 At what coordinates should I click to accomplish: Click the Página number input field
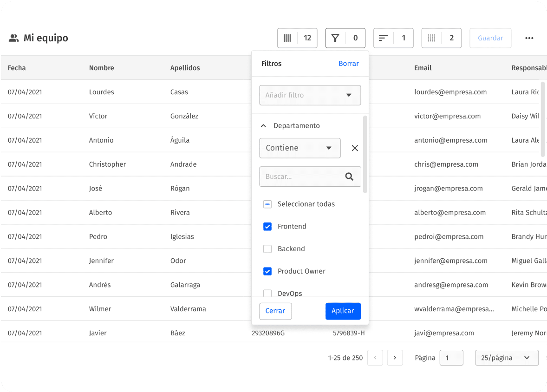click(x=451, y=358)
